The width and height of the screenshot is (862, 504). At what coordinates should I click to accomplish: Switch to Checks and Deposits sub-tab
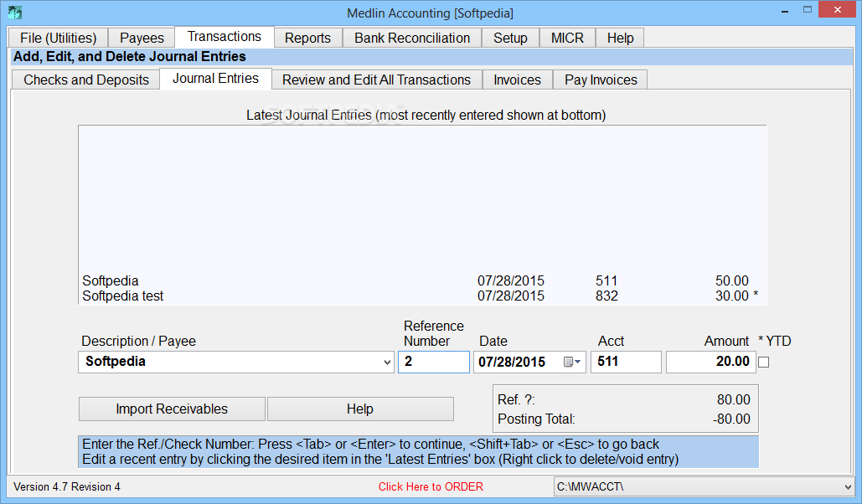pos(86,80)
